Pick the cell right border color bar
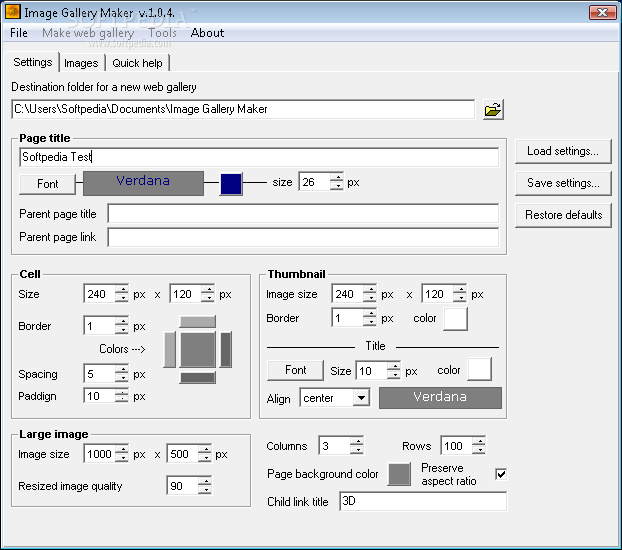This screenshot has height=550, width=622. pos(226,350)
